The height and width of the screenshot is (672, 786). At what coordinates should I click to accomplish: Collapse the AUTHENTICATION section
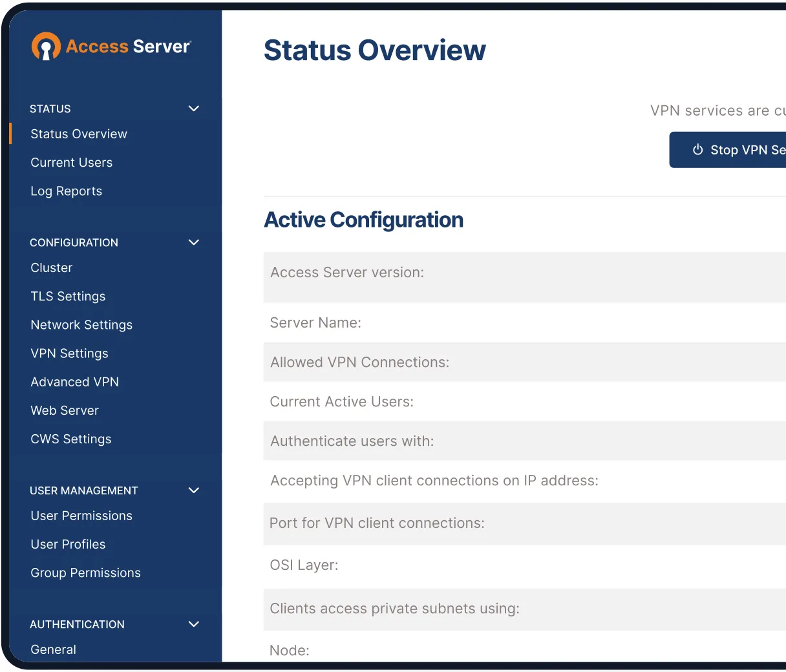[193, 624]
